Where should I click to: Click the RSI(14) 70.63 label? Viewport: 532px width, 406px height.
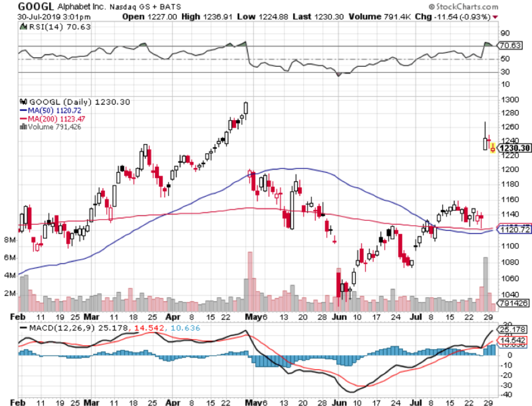60,26
